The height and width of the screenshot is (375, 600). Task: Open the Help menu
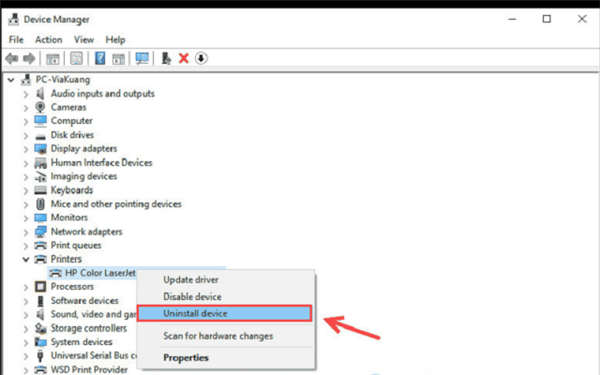coord(115,39)
